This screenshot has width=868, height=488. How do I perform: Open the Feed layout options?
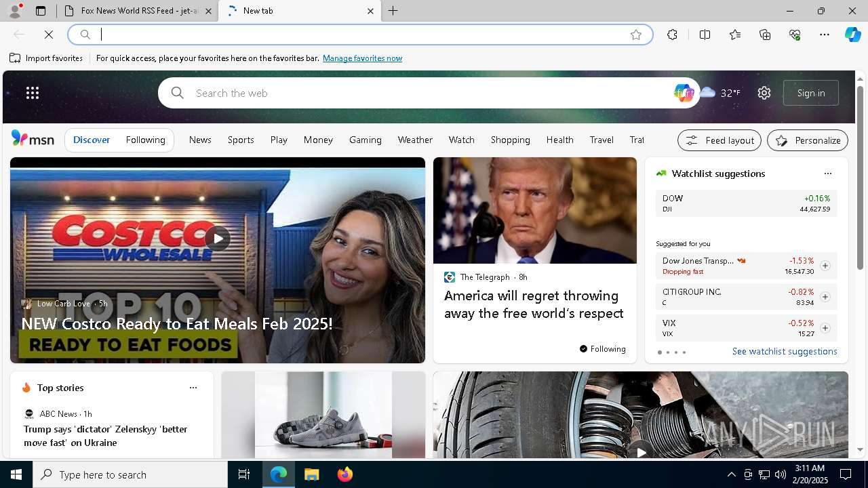719,140
